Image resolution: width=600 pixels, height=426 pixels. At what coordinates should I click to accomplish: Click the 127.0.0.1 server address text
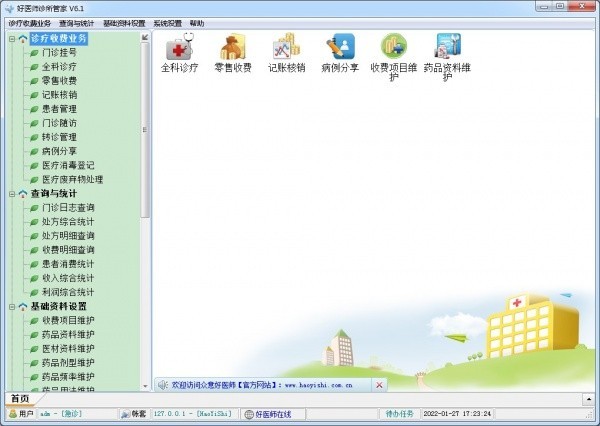click(192, 414)
